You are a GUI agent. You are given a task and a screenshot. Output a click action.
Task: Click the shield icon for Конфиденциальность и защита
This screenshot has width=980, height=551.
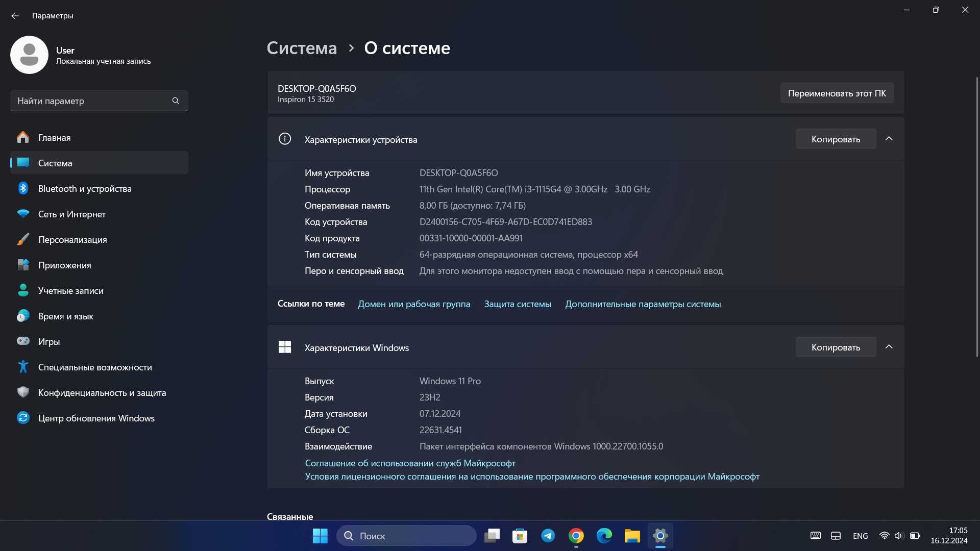tap(23, 392)
